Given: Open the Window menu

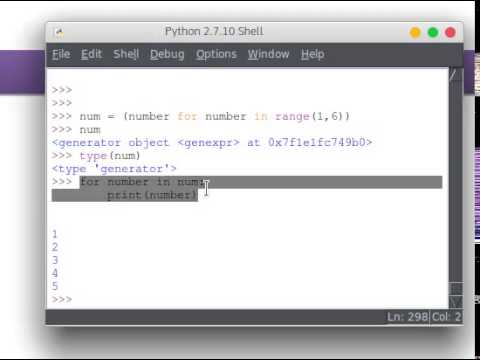Looking at the screenshot, I should pos(268,54).
